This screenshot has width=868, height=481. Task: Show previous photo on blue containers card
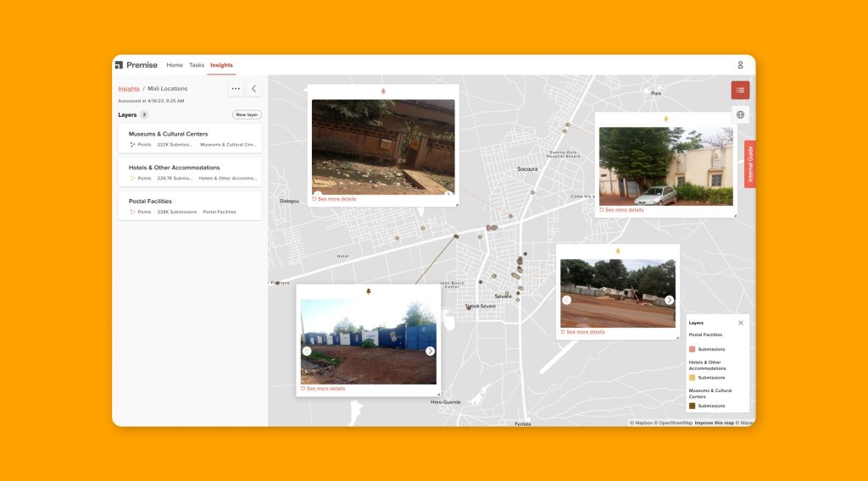(307, 351)
